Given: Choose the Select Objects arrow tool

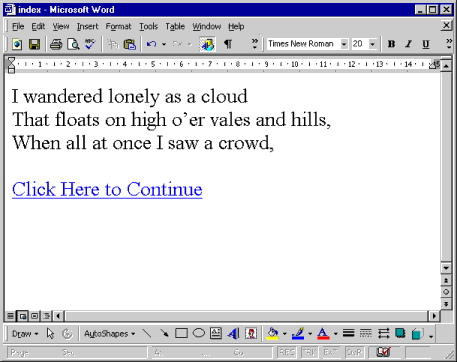Looking at the screenshot, I should 50,334.
